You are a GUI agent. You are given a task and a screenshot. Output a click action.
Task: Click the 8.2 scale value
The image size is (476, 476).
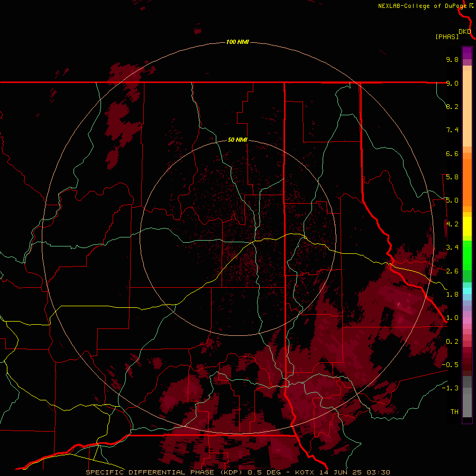452,106
